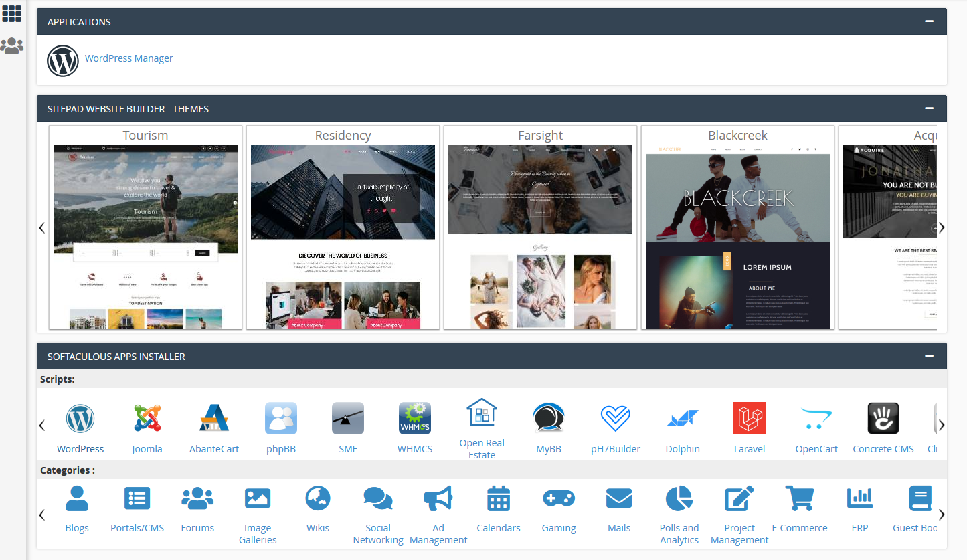
Task: Open the Polls and Analytics pie icon
Action: [679, 498]
